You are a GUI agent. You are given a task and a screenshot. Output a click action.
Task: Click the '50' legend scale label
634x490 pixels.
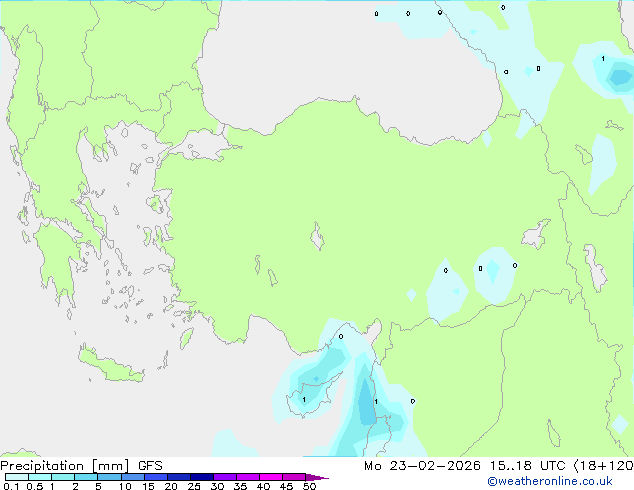point(309,486)
